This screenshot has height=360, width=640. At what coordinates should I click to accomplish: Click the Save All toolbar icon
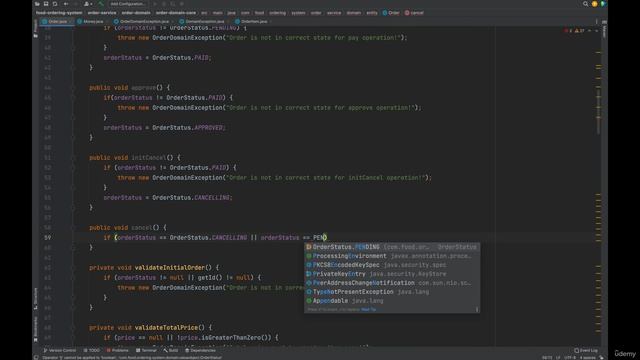pos(46,4)
